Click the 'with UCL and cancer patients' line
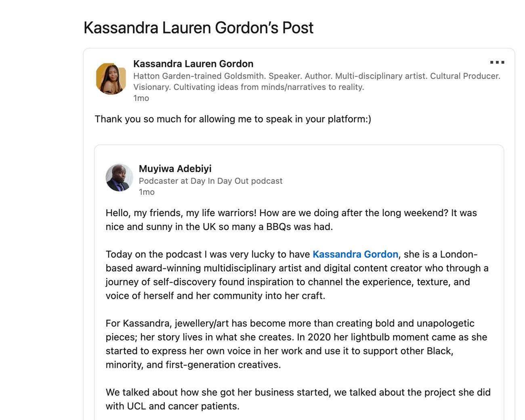Image resolution: width=525 pixels, height=420 pixels. click(x=172, y=406)
